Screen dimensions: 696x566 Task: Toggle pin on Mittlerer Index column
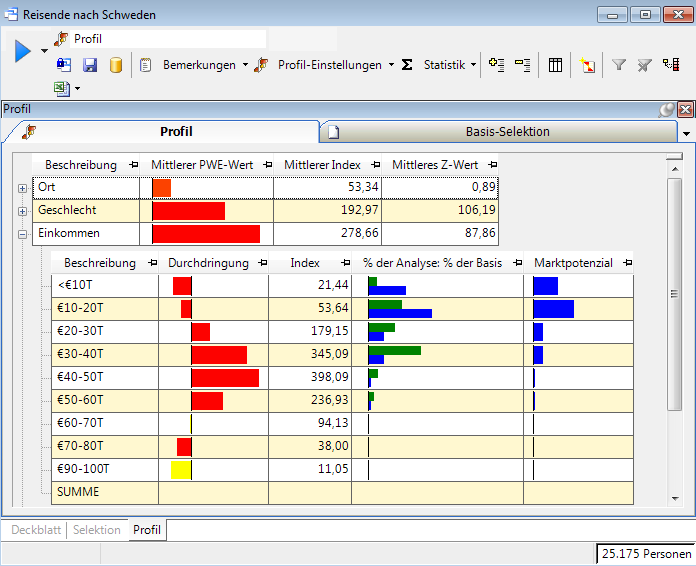click(x=374, y=165)
